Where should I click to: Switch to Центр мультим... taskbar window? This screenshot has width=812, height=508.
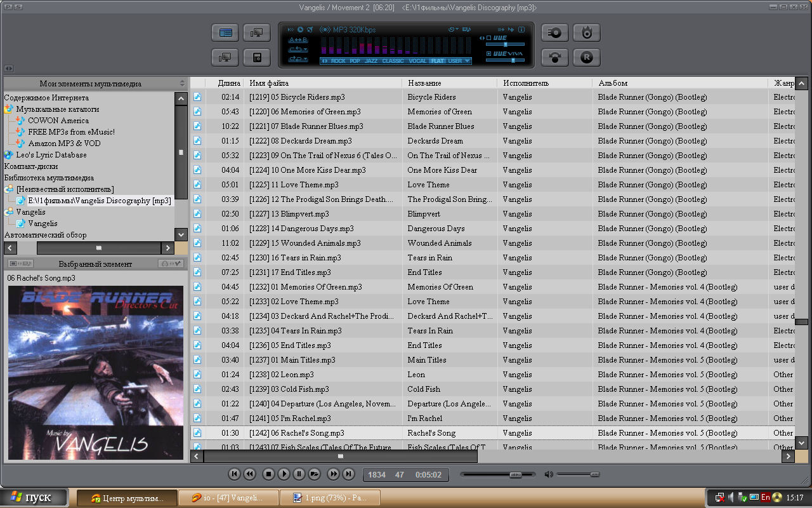point(127,498)
